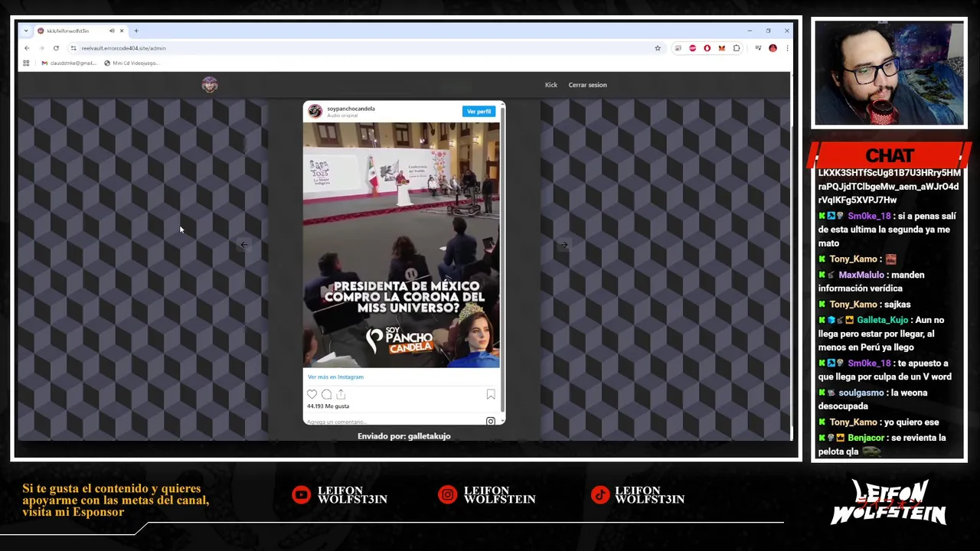Click Cerrar sesion to log out
Viewport: 980px width, 551px height.
click(x=587, y=85)
